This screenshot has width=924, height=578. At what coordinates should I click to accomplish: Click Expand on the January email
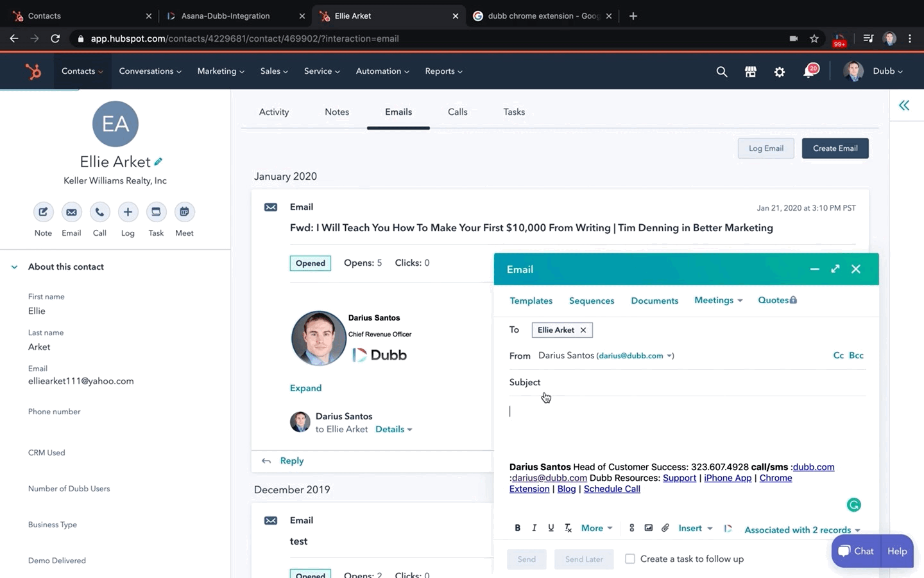[x=305, y=388]
